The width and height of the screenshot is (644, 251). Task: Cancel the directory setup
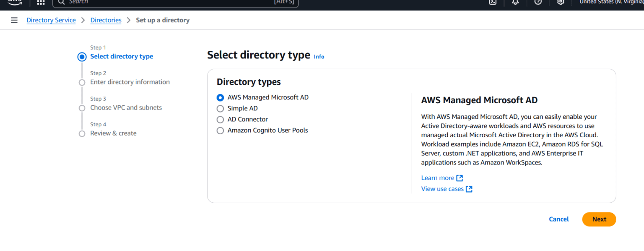coord(558,219)
